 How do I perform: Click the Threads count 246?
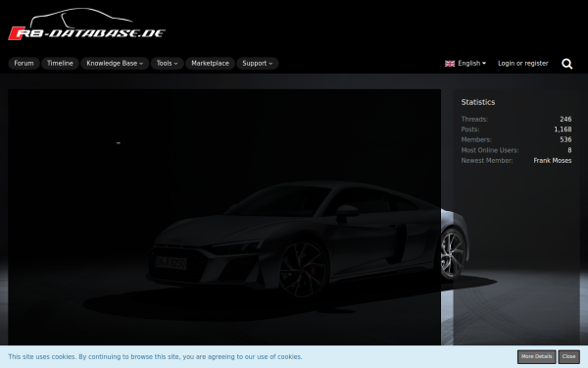pyautogui.click(x=565, y=119)
